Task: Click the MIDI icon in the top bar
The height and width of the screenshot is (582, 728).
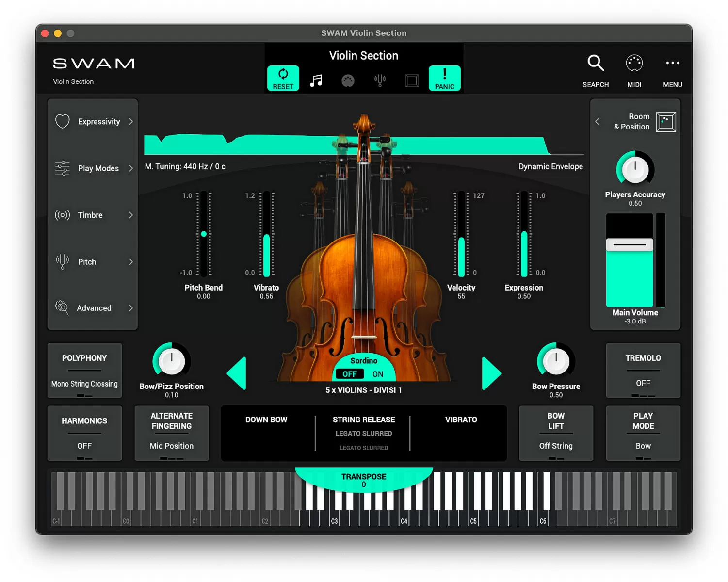Action: point(634,63)
